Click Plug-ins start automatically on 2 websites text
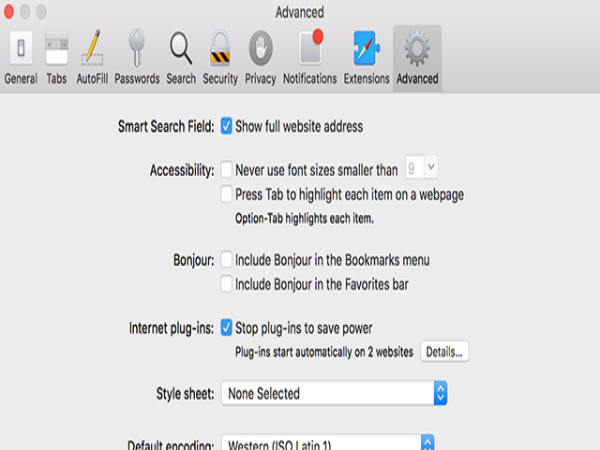 (x=324, y=352)
